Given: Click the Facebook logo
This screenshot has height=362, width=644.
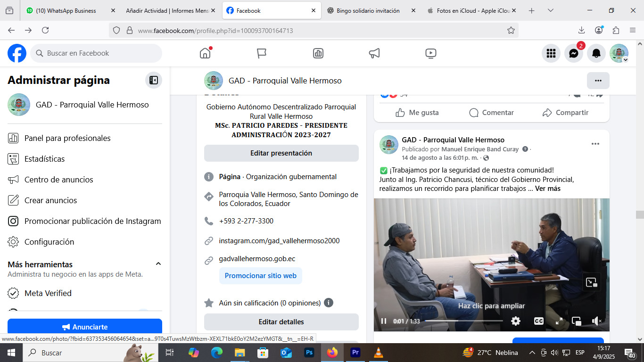Looking at the screenshot, I should (17, 53).
